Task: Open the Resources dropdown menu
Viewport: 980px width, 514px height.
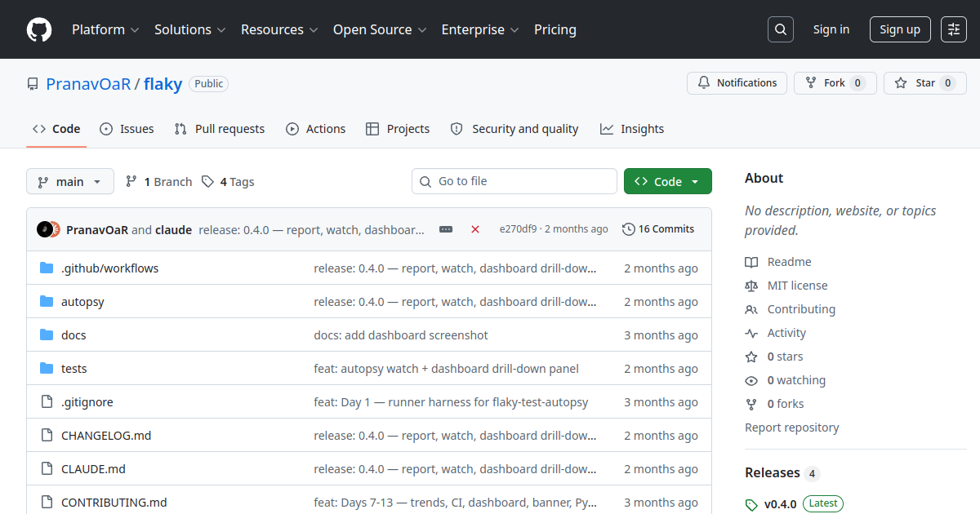Action: point(279,29)
